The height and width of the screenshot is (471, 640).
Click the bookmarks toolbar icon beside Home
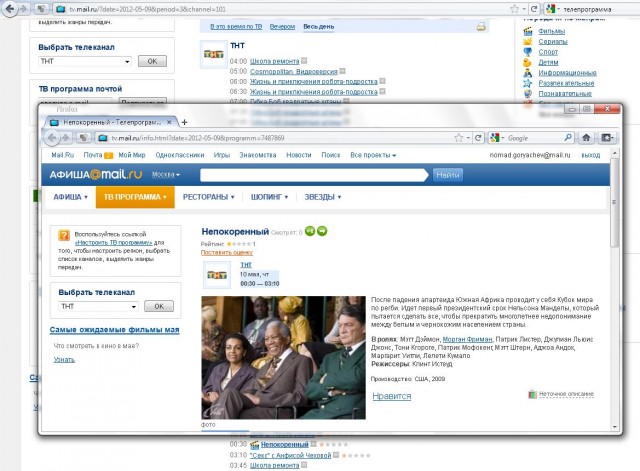coord(607,138)
